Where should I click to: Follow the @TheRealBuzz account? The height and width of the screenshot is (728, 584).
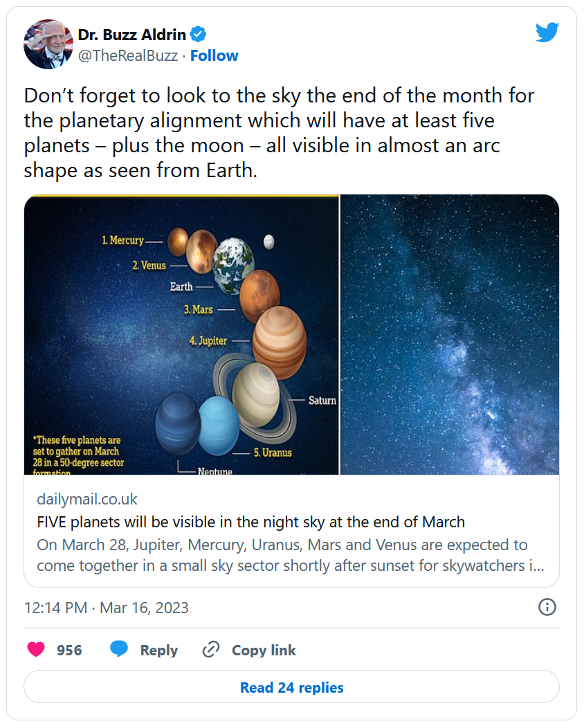coord(214,56)
